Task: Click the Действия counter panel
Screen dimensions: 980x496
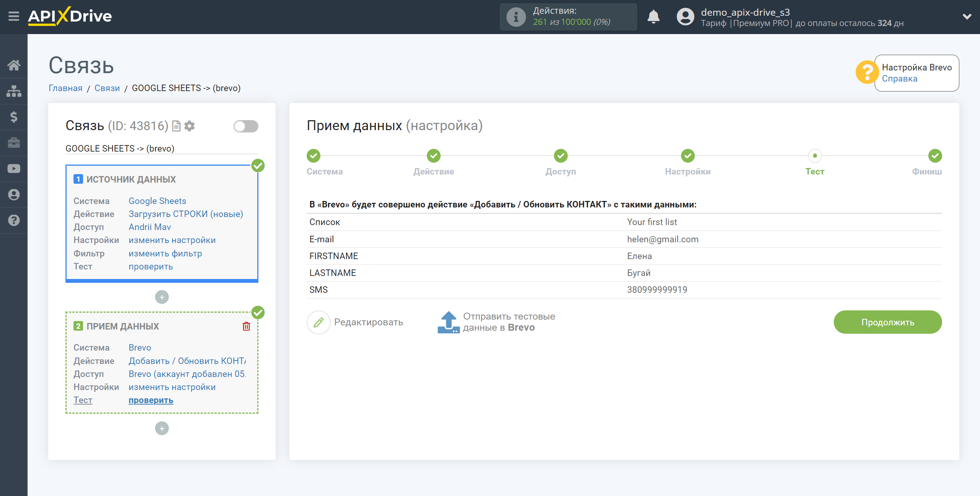Action: coord(568,17)
